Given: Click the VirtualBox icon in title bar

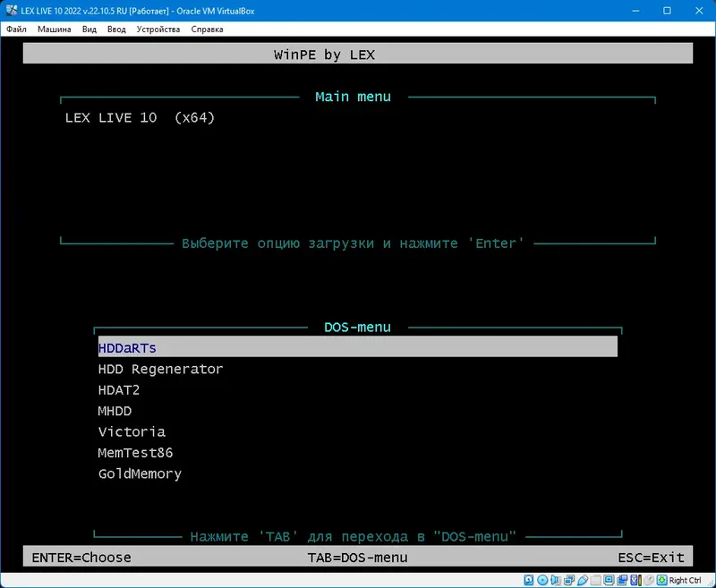Looking at the screenshot, I should tap(12, 11).
